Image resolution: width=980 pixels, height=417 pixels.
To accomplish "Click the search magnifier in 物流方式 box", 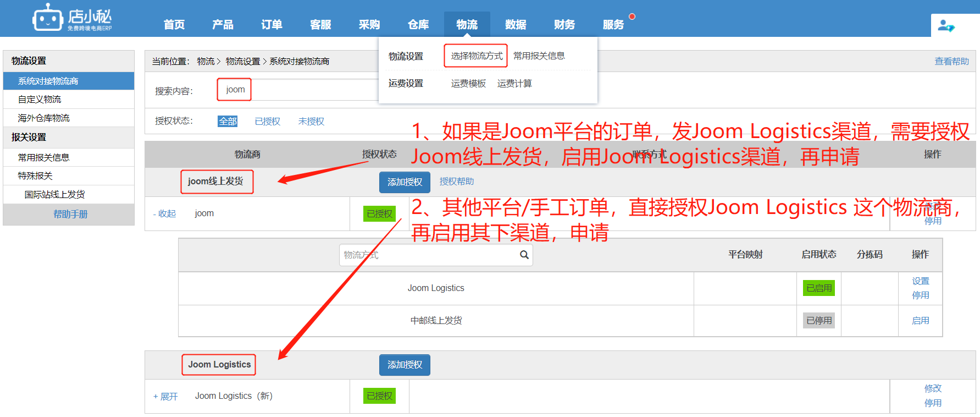I will click(x=524, y=255).
